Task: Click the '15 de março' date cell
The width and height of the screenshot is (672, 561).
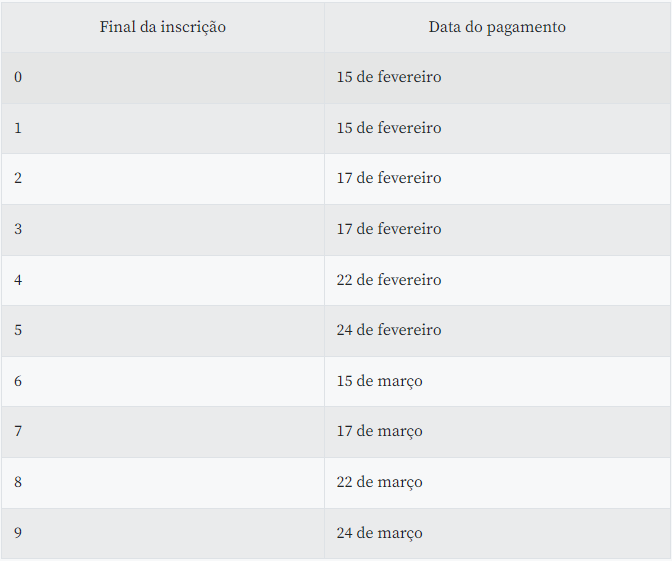Action: click(498, 381)
